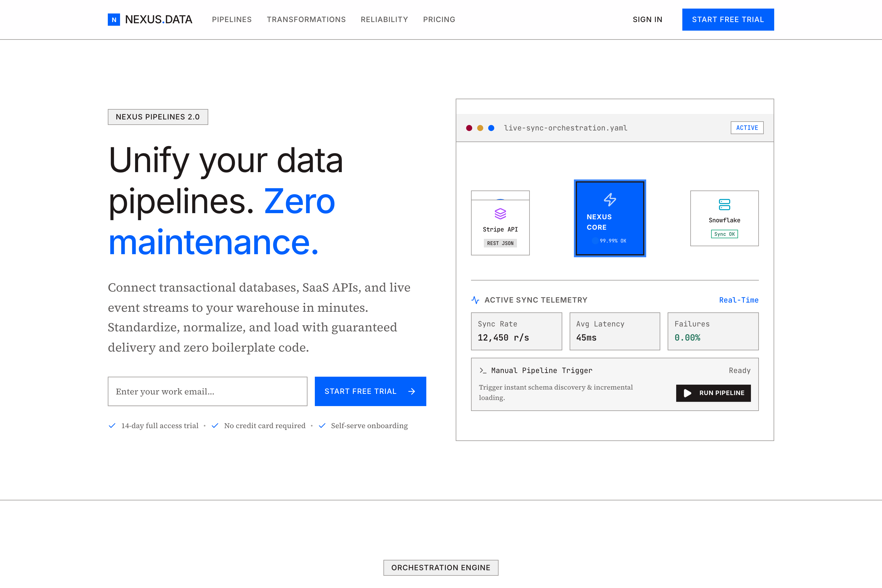This screenshot has width=882, height=588.
Task: Open the Pipelines nav item
Action: (232, 20)
